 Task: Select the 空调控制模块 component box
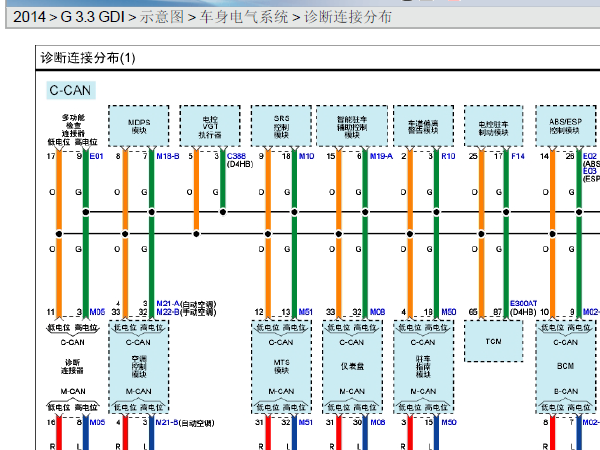[139, 367]
